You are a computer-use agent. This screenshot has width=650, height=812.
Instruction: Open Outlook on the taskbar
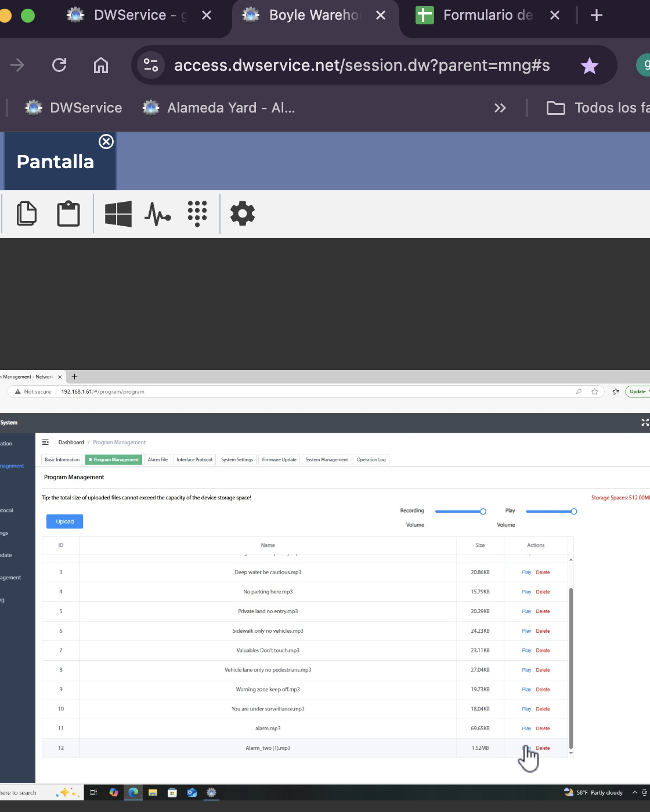click(192, 792)
